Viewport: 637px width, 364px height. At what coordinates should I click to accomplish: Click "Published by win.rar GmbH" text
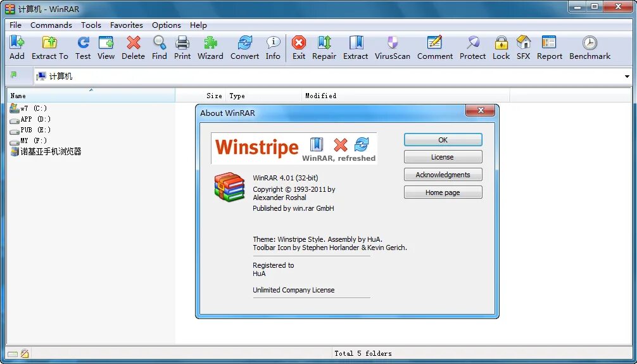tap(293, 208)
